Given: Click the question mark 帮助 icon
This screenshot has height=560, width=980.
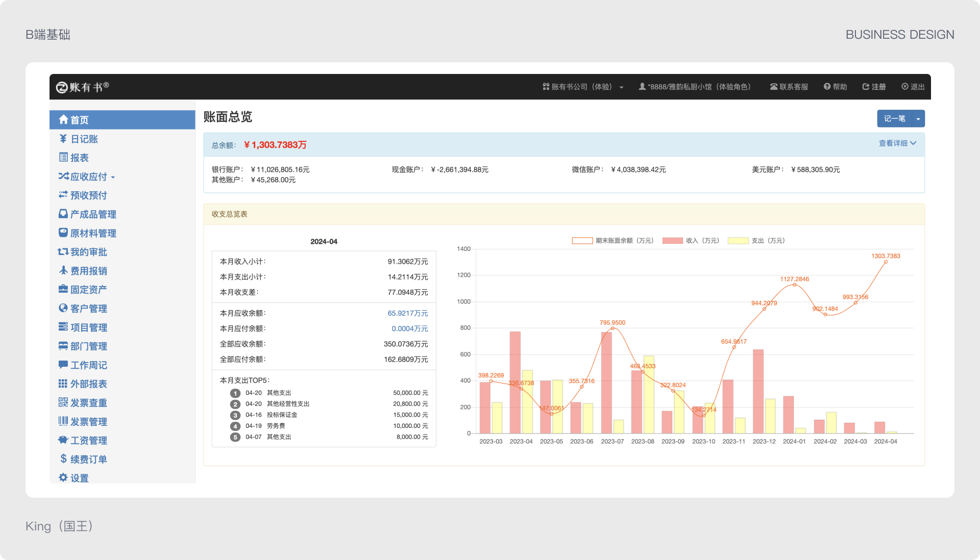Looking at the screenshot, I should [827, 87].
